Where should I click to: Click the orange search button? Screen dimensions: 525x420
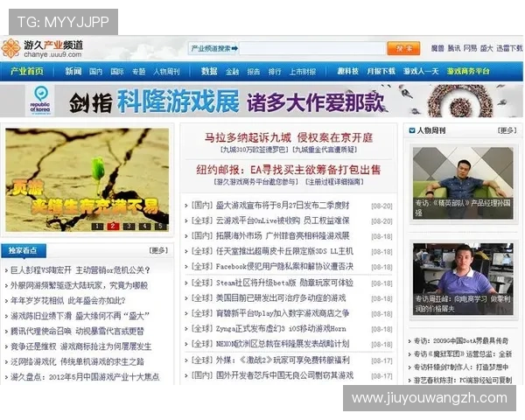pos(403,48)
